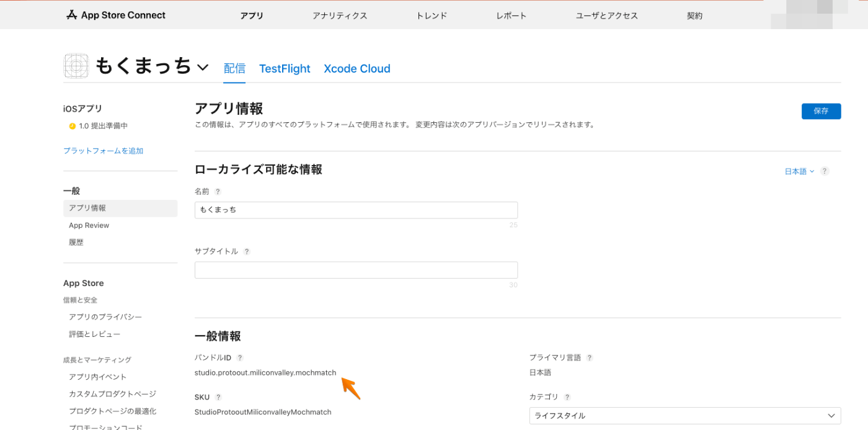Open the 日本語 localization dropdown

click(799, 171)
